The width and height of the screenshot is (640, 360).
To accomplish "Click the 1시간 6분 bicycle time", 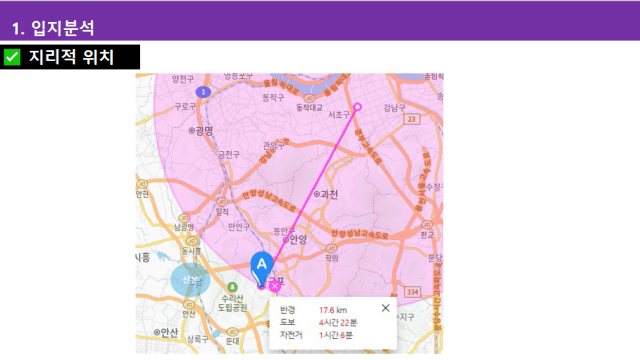I will point(336,336).
